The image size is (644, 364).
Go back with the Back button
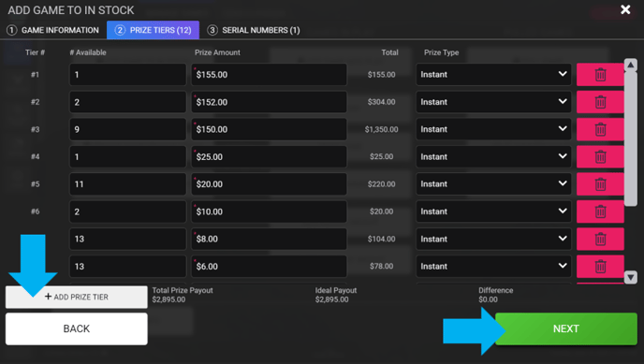point(77,328)
